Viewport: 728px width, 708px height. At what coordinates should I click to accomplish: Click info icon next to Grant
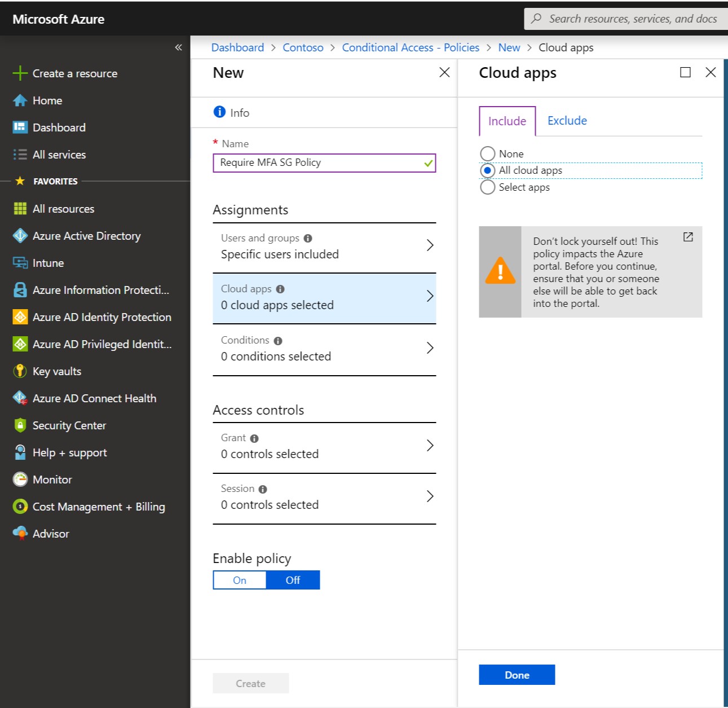pos(254,438)
